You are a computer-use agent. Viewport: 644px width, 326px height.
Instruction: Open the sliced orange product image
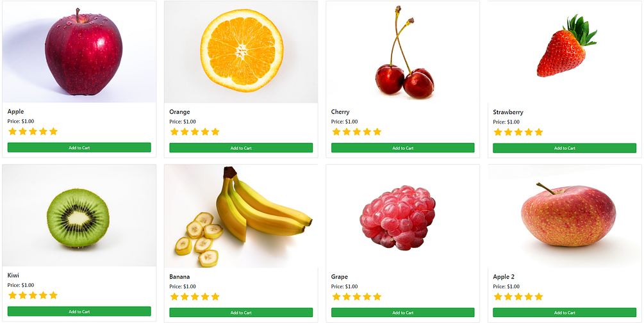coord(241,52)
